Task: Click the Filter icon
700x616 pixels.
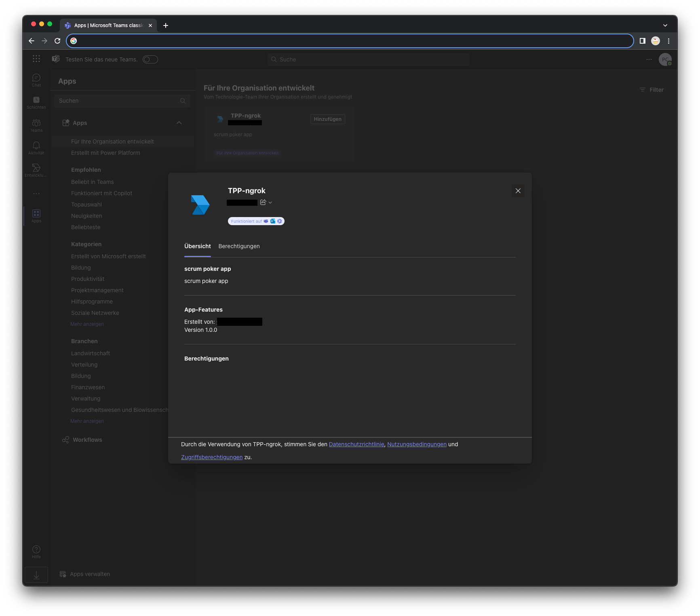Action: (643, 90)
